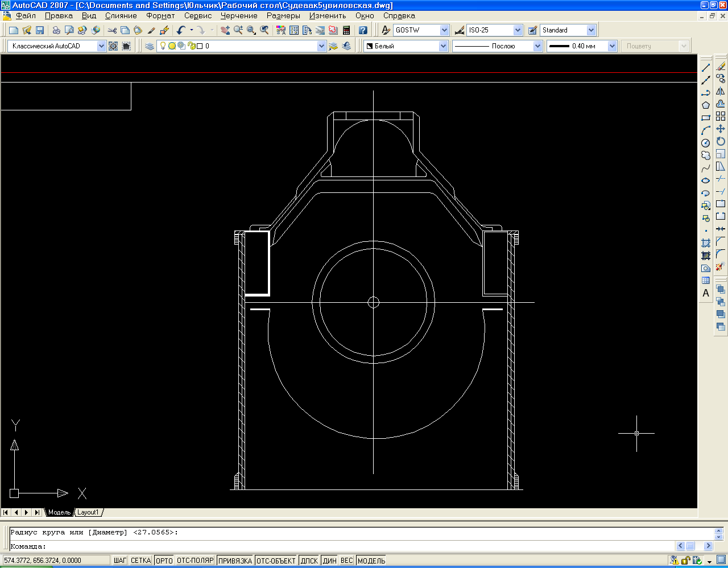Select the Rotate modify tool
The image size is (728, 568).
(x=721, y=141)
